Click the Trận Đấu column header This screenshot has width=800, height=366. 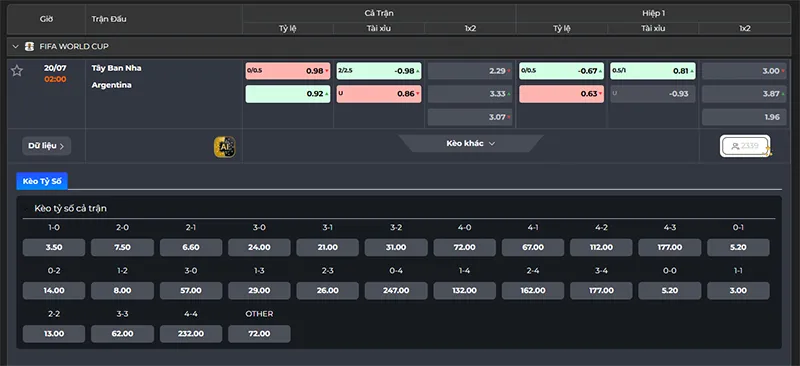(x=109, y=19)
